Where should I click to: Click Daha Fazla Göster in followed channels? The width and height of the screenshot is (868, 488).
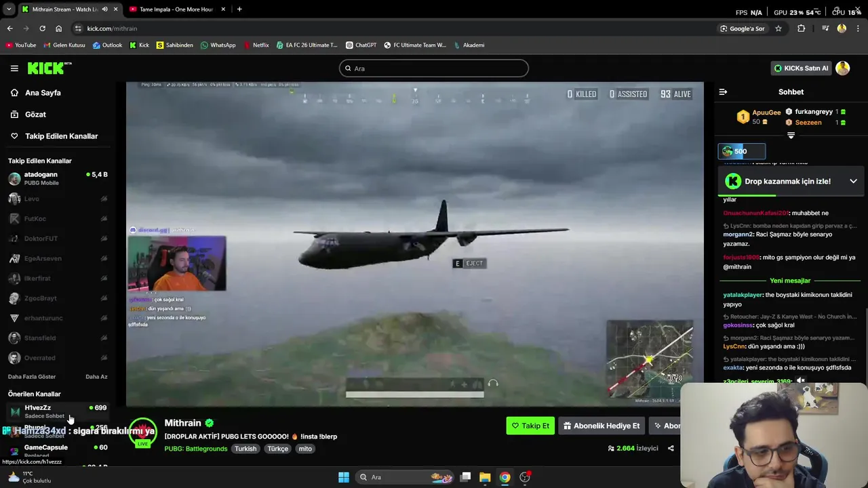coord(32,377)
